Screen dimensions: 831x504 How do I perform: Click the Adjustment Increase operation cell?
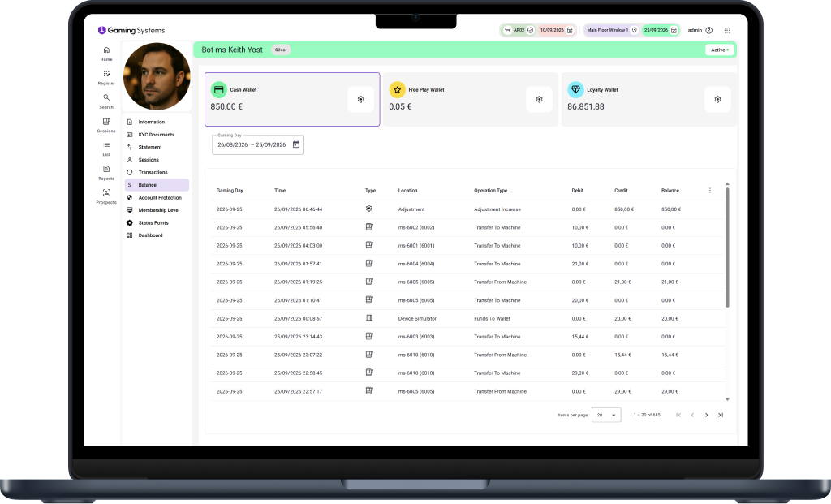click(497, 209)
